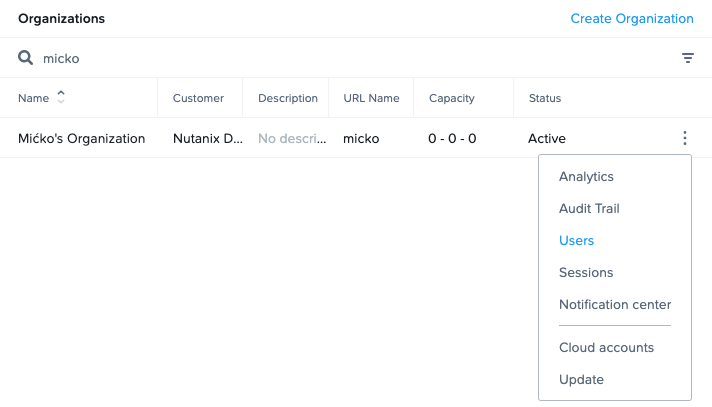Click Update in the actions menu
Screen dimensions: 712x407
pos(581,379)
